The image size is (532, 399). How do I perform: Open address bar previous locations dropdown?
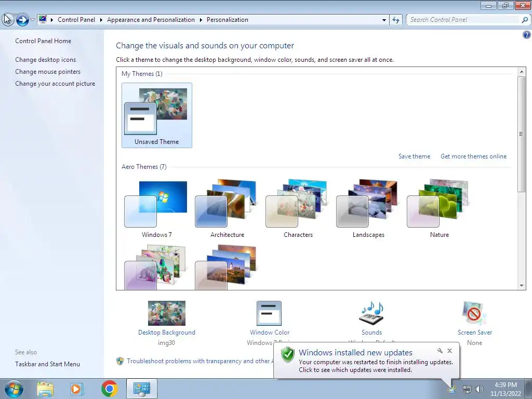click(384, 20)
